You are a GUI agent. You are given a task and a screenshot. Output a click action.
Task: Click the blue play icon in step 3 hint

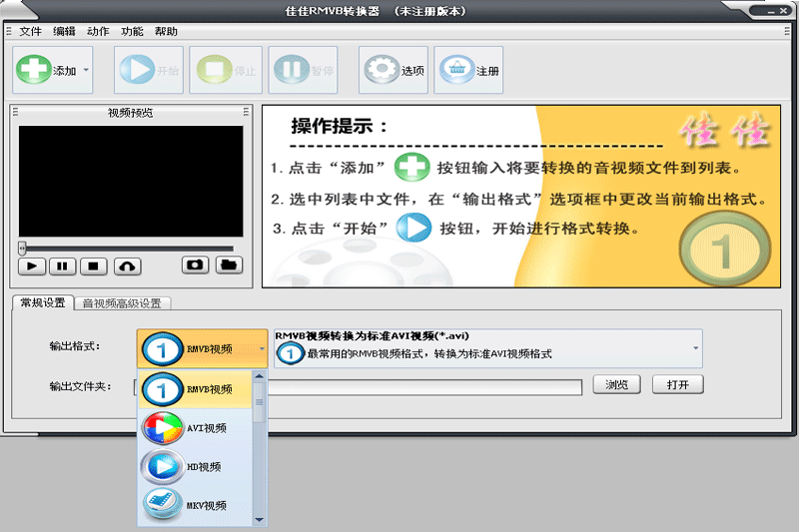[x=413, y=228]
